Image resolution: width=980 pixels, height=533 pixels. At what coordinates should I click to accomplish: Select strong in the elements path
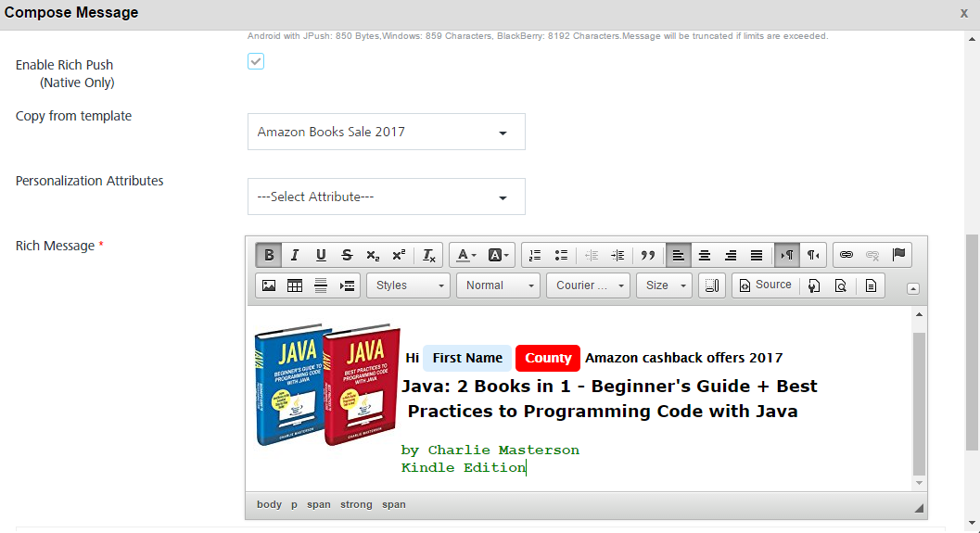356,504
